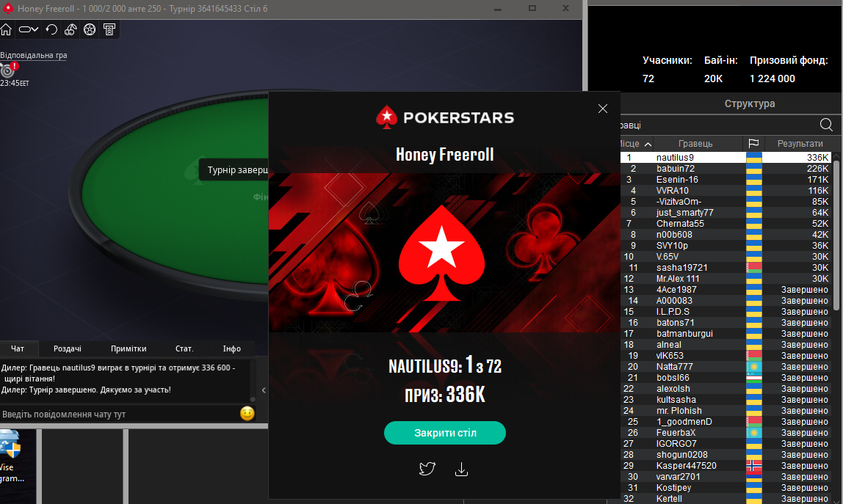Screen dimensions: 843x504
Task: Expand the table view dropdown
Action: point(29,29)
